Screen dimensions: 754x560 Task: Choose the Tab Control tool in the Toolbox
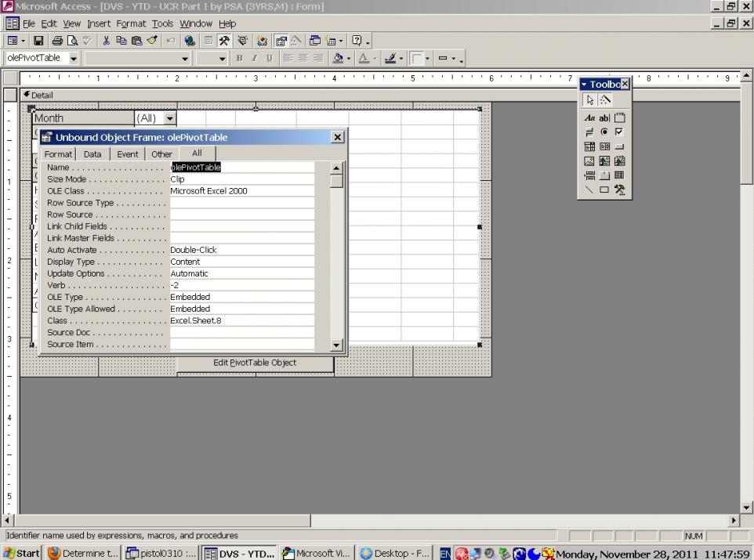coord(604,175)
